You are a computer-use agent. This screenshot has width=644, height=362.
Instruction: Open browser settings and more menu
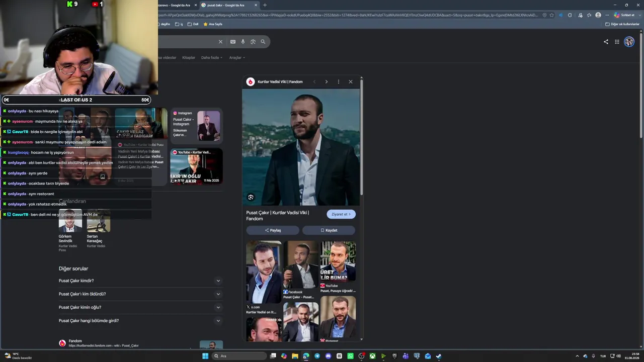point(607,15)
